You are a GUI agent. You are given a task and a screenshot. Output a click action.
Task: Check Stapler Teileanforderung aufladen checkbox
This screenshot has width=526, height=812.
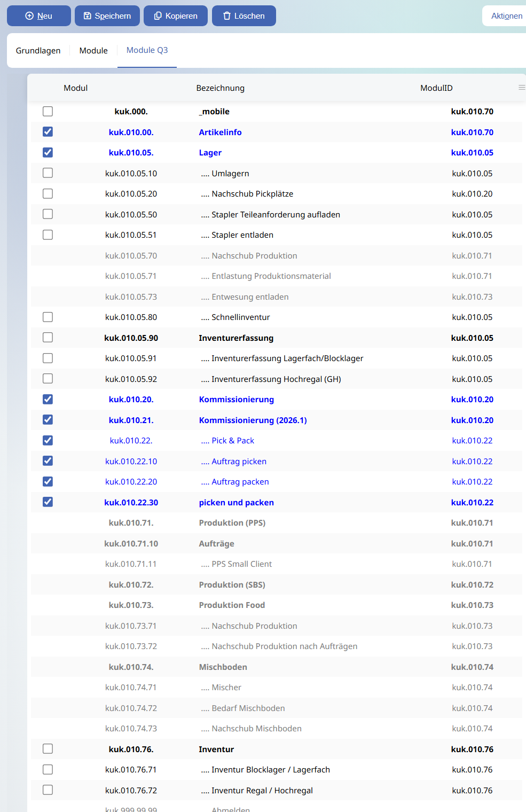coord(48,214)
